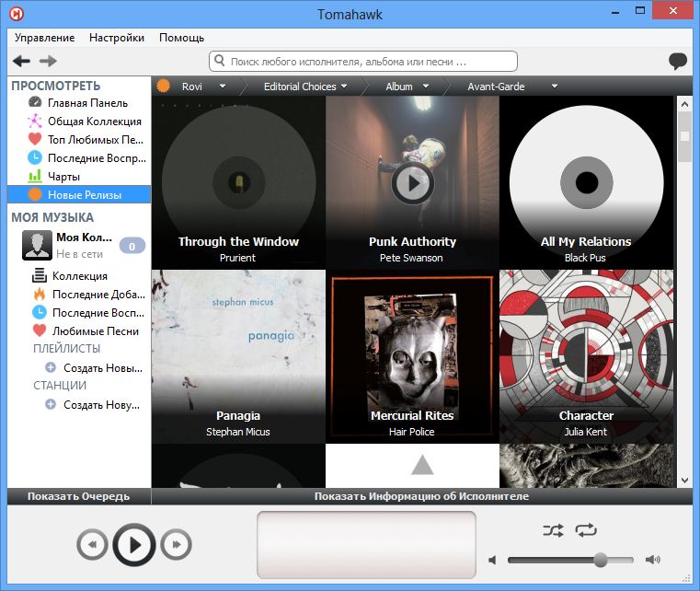The image size is (700, 591).
Task: Click the bar chart icon beside Чарты
Action: pyautogui.click(x=35, y=176)
